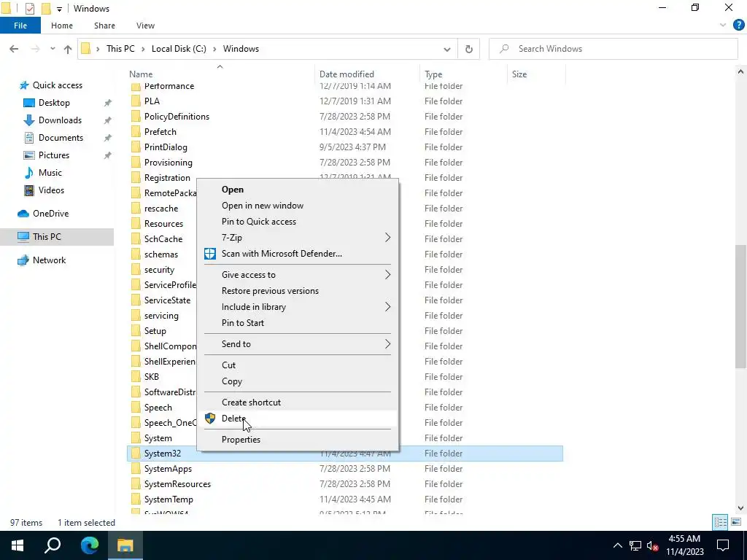747x560 pixels.
Task: Open Music in the navigation pane
Action: 50,172
